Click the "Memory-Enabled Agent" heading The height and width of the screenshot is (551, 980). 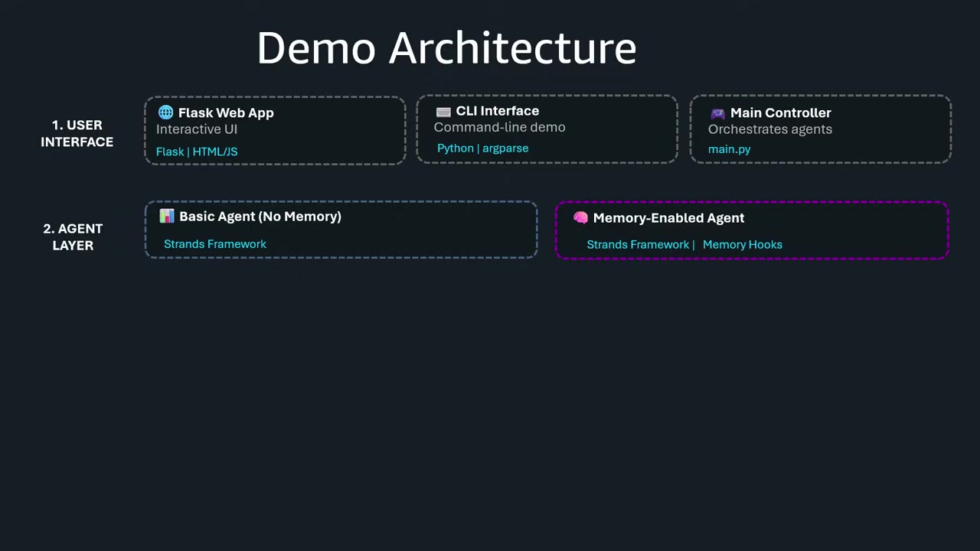coord(668,218)
